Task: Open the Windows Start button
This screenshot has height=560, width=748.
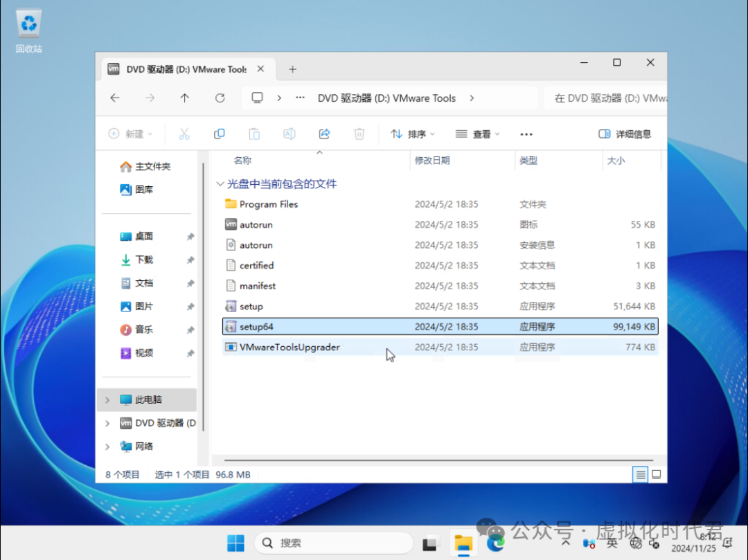Action: pos(235,543)
